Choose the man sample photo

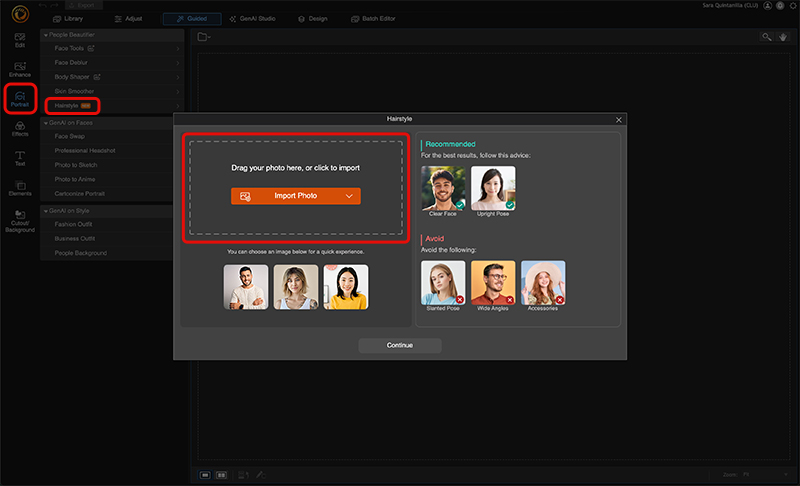246,287
